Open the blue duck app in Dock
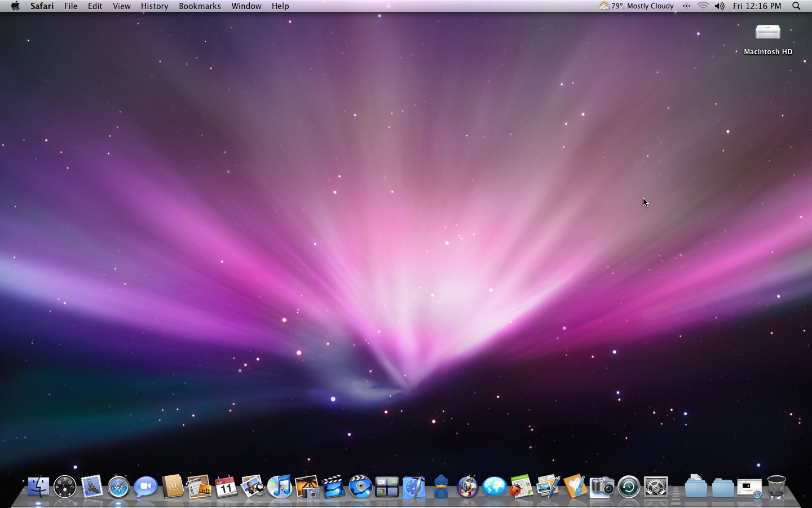The width and height of the screenshot is (812, 508). pos(441,487)
